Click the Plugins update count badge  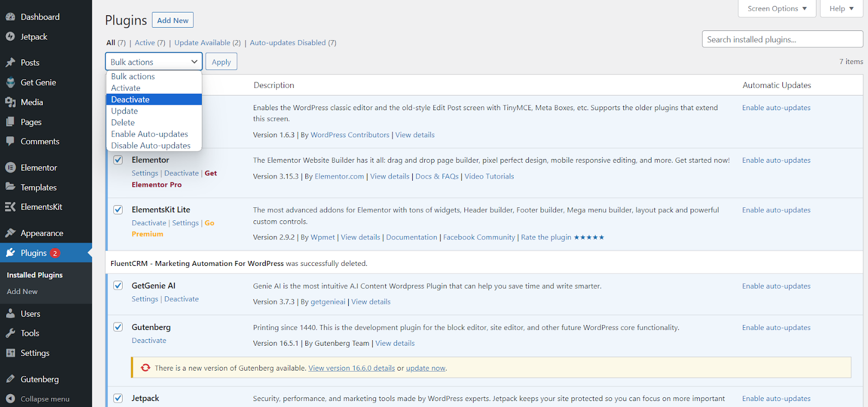tap(55, 253)
